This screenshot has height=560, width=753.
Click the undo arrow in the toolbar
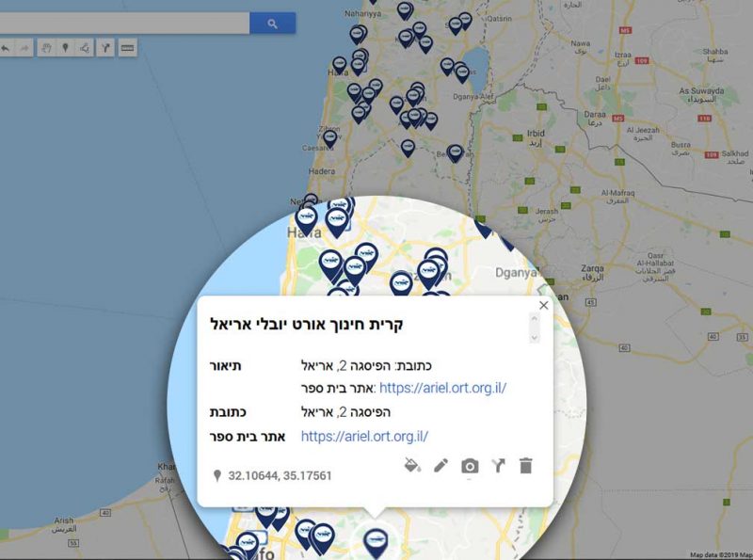[7, 48]
